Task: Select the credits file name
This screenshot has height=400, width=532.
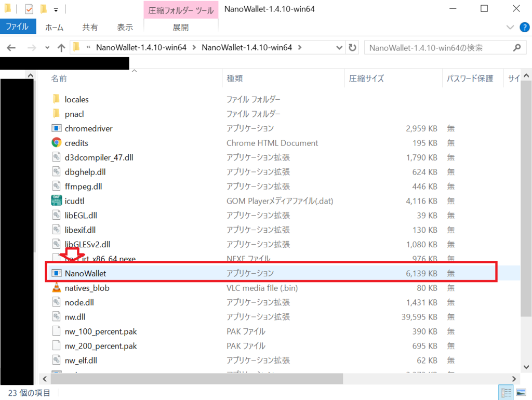Action: pos(76,143)
